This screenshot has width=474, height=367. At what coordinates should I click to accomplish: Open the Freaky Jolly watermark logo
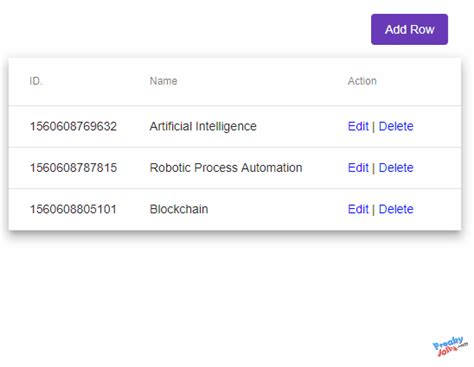[x=450, y=346]
